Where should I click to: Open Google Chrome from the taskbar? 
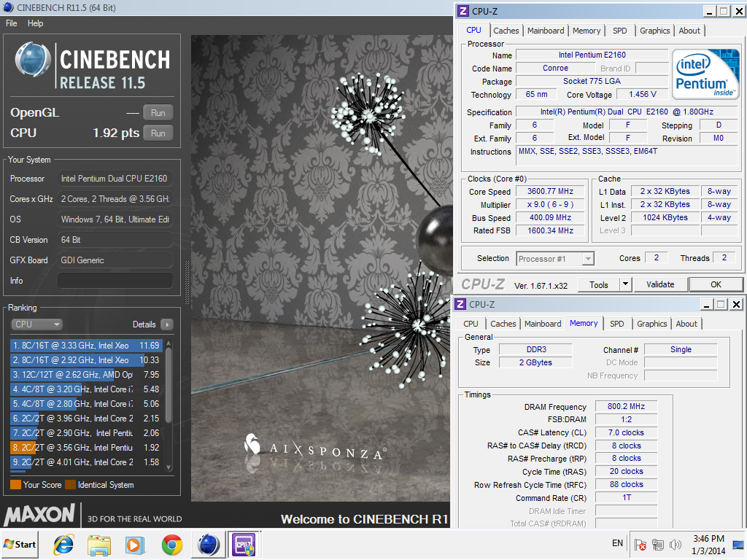[x=172, y=545]
